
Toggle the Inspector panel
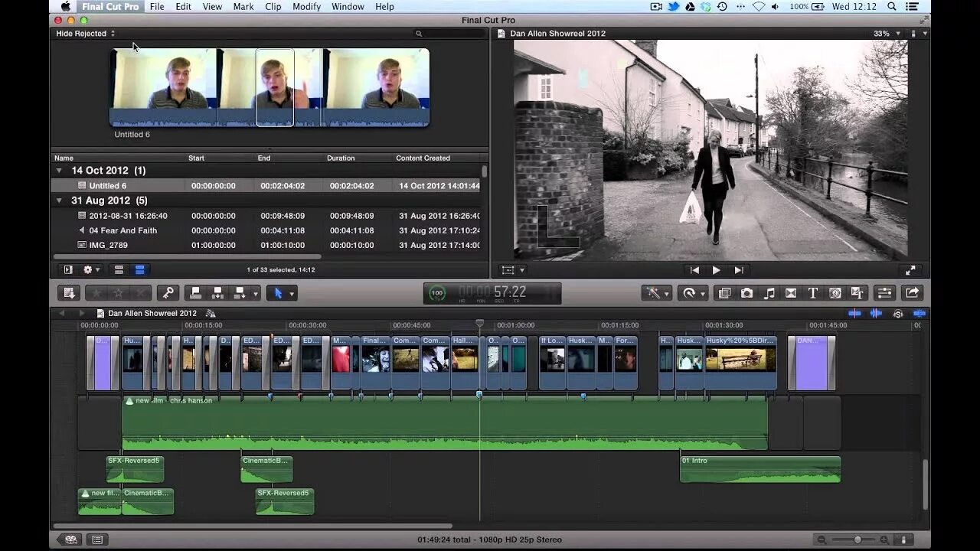click(884, 293)
